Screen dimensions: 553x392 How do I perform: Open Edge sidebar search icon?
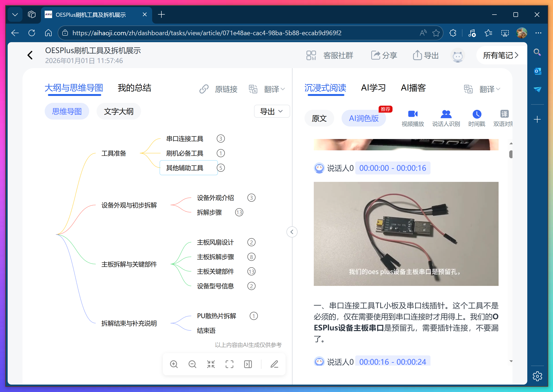pos(537,52)
